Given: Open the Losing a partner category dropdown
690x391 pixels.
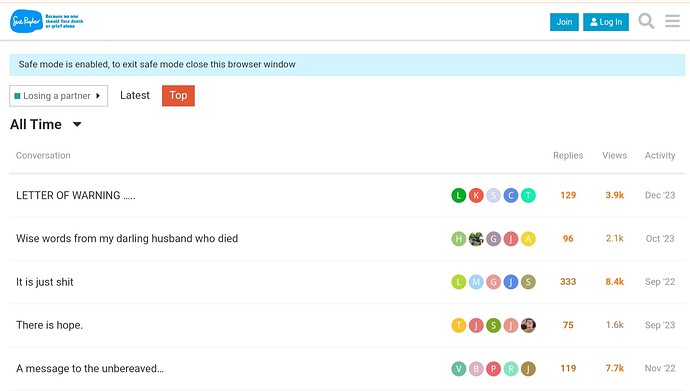Looking at the screenshot, I should click(59, 96).
